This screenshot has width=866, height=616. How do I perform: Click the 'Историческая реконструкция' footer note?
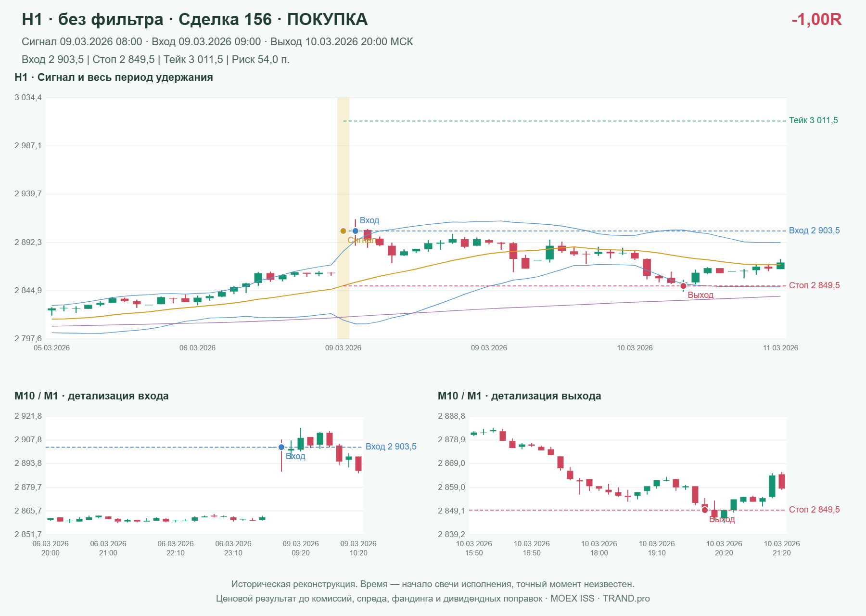click(433, 584)
